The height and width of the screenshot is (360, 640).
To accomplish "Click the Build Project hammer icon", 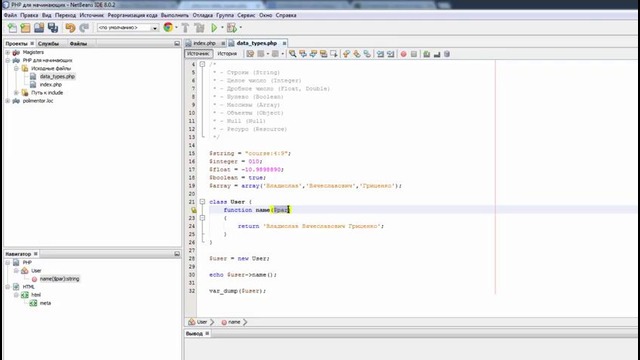I will click(x=185, y=28).
